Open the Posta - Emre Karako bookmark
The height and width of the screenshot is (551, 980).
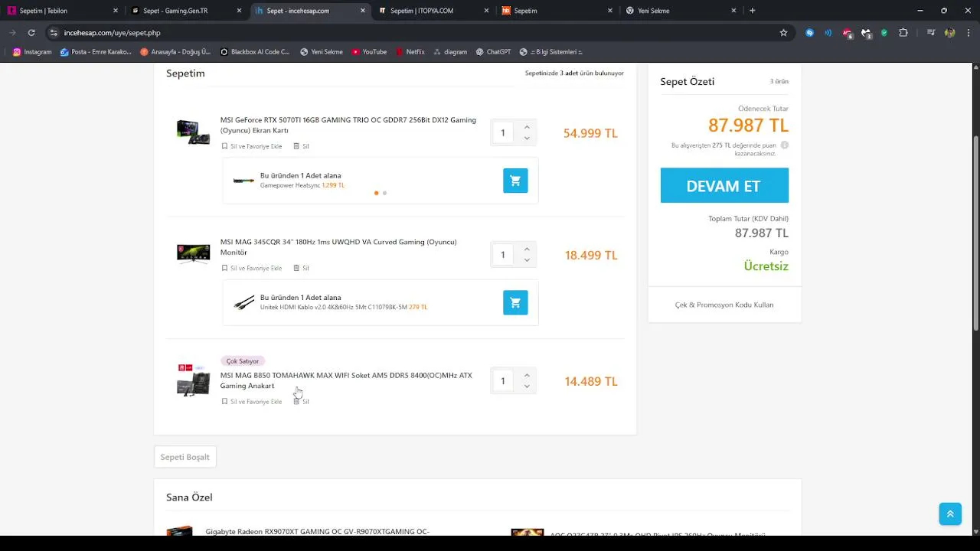coord(96,52)
